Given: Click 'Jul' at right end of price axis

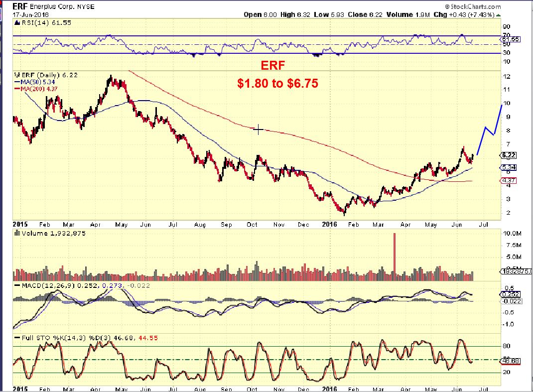Looking at the screenshot, I should [x=483, y=225].
